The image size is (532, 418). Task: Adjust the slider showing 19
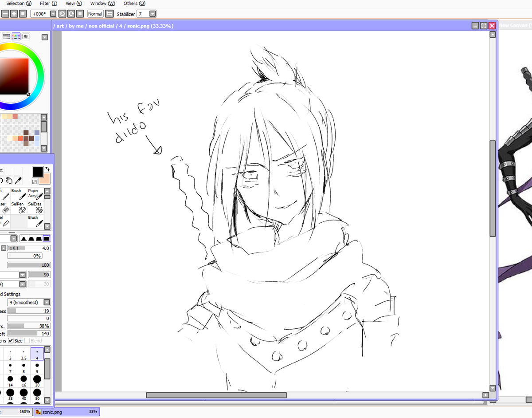pyautogui.click(x=29, y=311)
